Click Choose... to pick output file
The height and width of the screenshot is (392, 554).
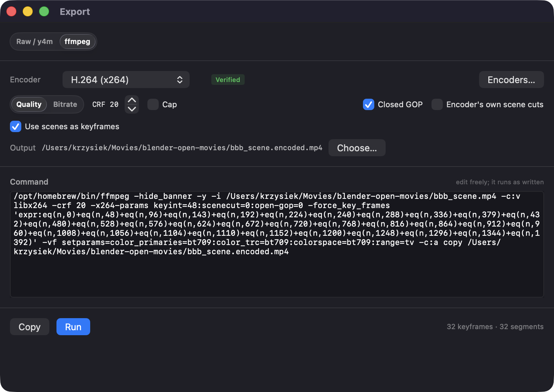357,148
